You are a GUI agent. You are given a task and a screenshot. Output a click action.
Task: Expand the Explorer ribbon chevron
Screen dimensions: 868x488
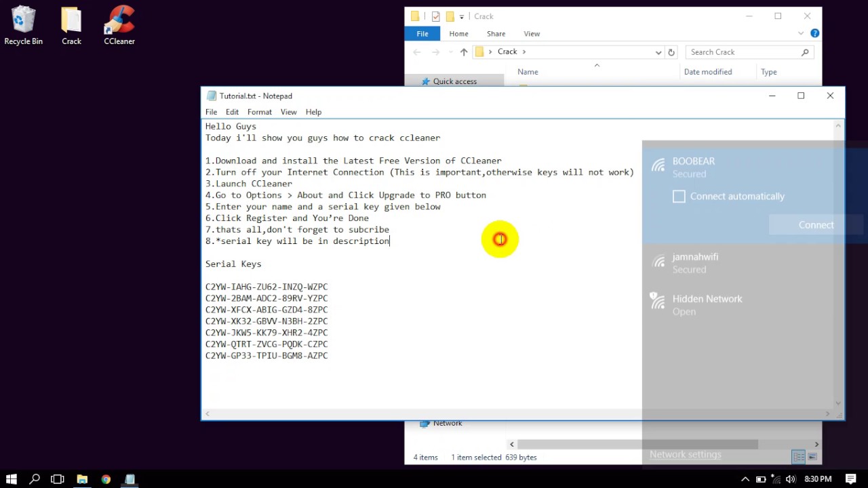tap(802, 33)
